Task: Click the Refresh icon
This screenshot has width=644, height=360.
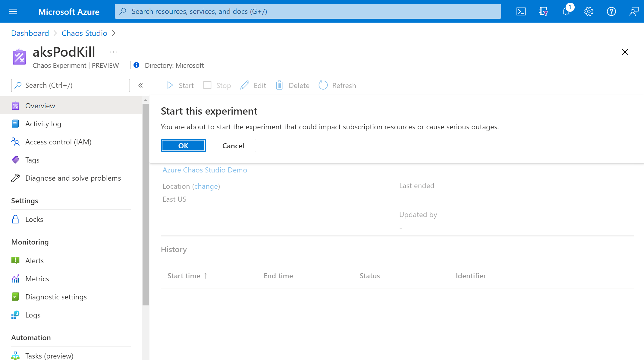Action: click(323, 85)
